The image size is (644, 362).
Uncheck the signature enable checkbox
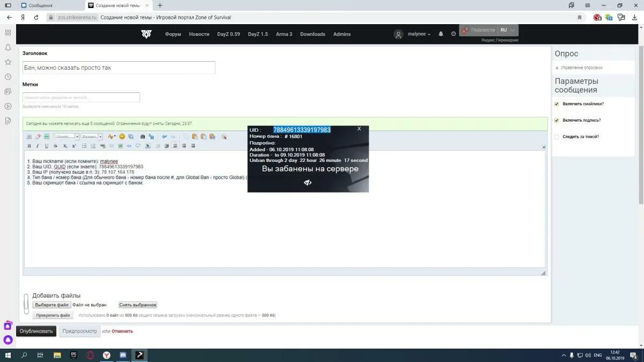(557, 120)
